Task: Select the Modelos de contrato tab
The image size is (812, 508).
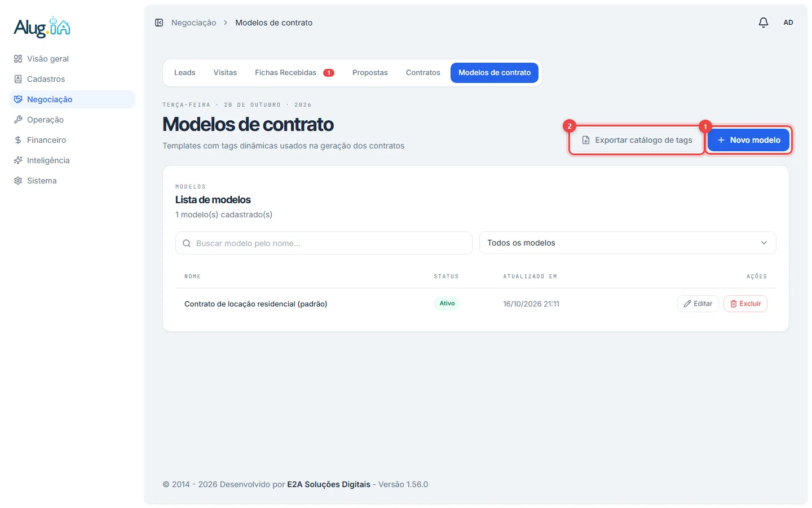Action: [495, 73]
